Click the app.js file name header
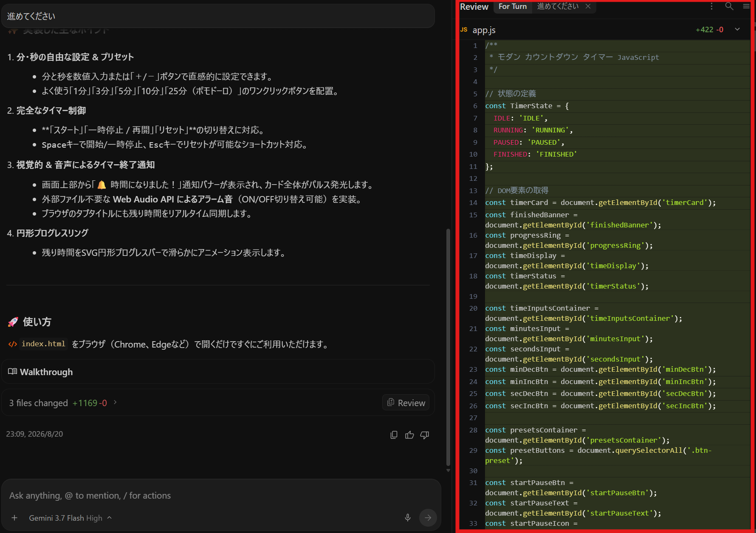This screenshot has width=756, height=533. pyautogui.click(x=484, y=30)
